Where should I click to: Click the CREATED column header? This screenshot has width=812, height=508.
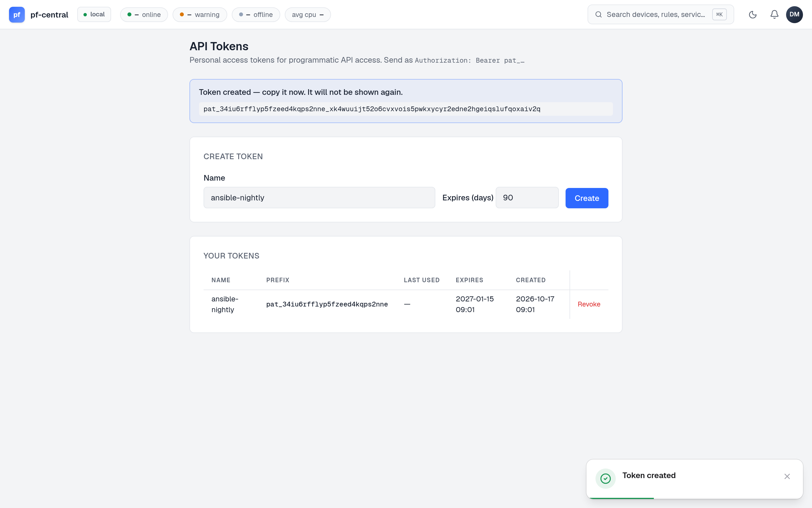(x=531, y=280)
